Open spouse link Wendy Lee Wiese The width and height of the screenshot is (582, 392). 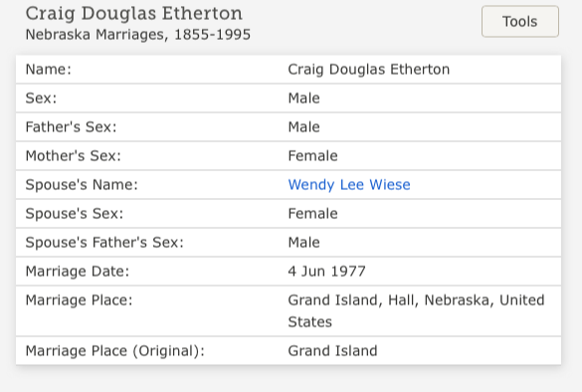tap(349, 185)
